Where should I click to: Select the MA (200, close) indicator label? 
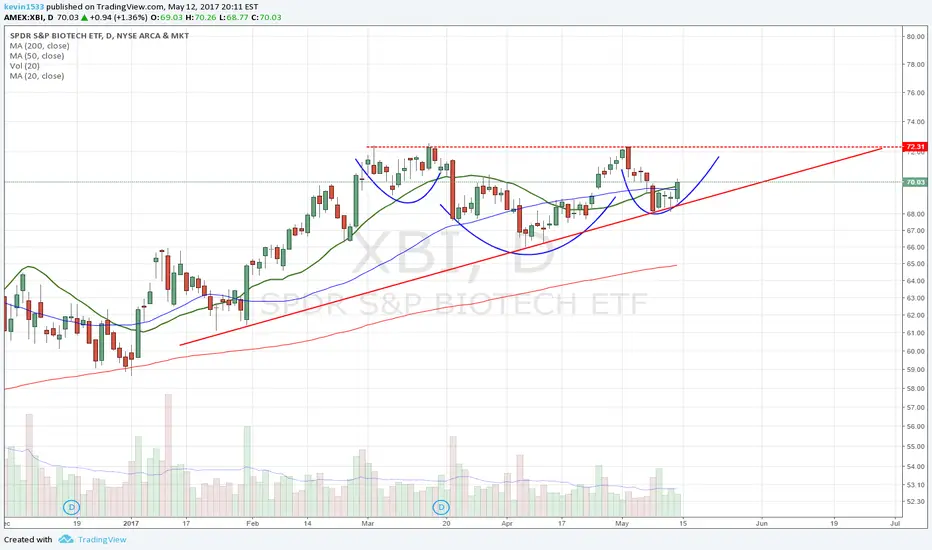pyautogui.click(x=39, y=46)
